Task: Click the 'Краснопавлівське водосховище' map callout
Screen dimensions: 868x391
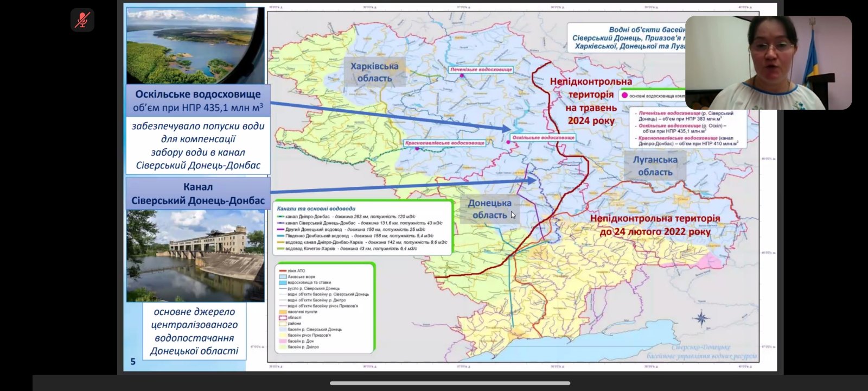Action: coord(445,143)
